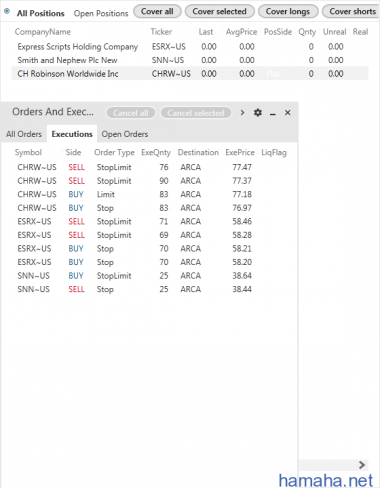Sort positions by Ticker column header
The image size is (380, 488).
pyautogui.click(x=161, y=32)
